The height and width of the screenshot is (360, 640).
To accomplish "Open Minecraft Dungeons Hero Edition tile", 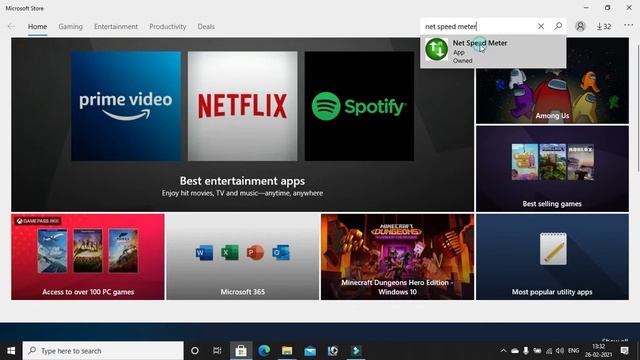I will click(398, 257).
